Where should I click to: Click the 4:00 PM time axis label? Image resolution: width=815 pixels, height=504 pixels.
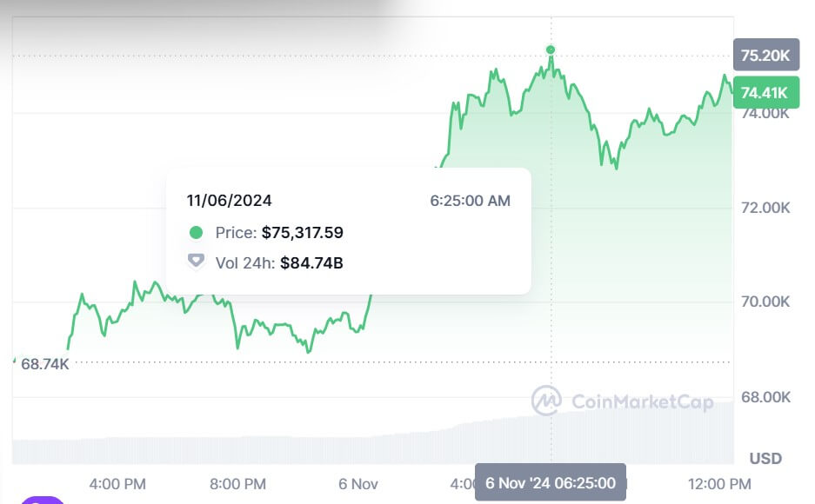pyautogui.click(x=117, y=483)
